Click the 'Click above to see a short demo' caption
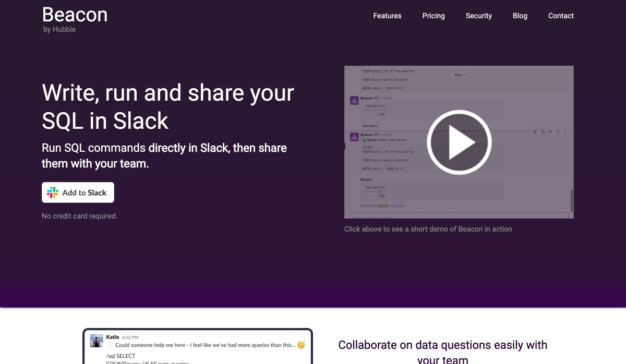Screen dimensions: 626x364 coord(428,229)
